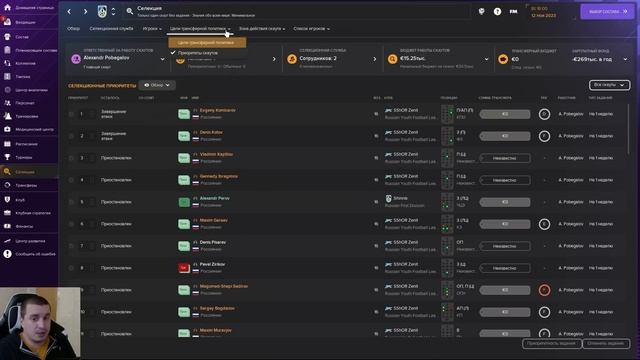This screenshot has height=360, width=640.
Task: Expand the Alexandr Pobegalov chief scout dropdown
Action: 162,59
